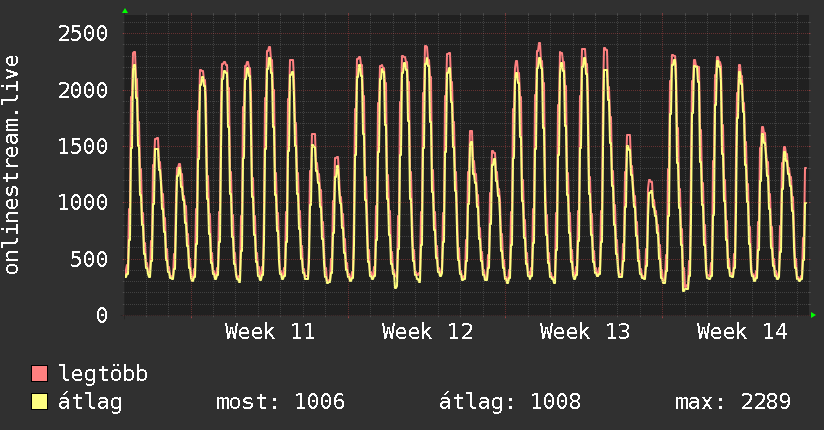Click the Week 14 axis label
Screen dimensions: 824x430
[742, 332]
